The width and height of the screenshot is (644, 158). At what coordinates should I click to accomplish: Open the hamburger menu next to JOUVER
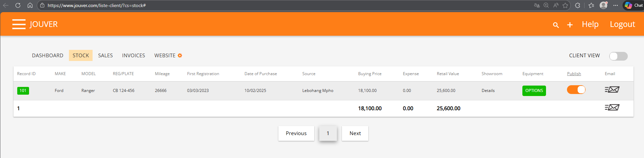(19, 24)
